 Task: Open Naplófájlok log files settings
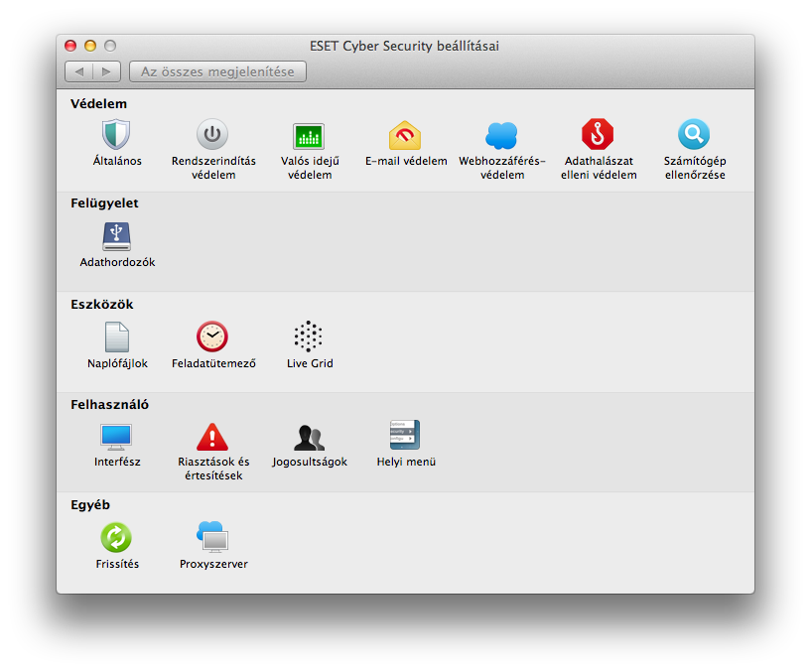[117, 337]
